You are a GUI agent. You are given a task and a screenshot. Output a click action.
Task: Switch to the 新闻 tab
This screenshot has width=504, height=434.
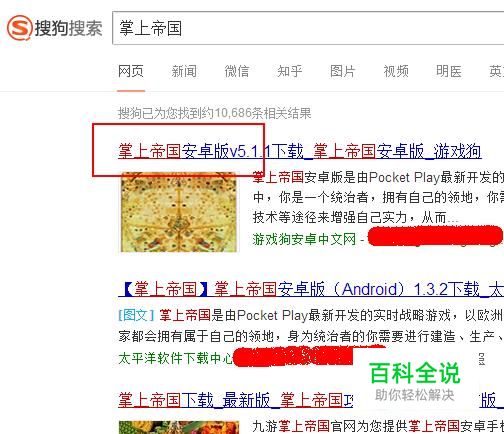point(184,71)
